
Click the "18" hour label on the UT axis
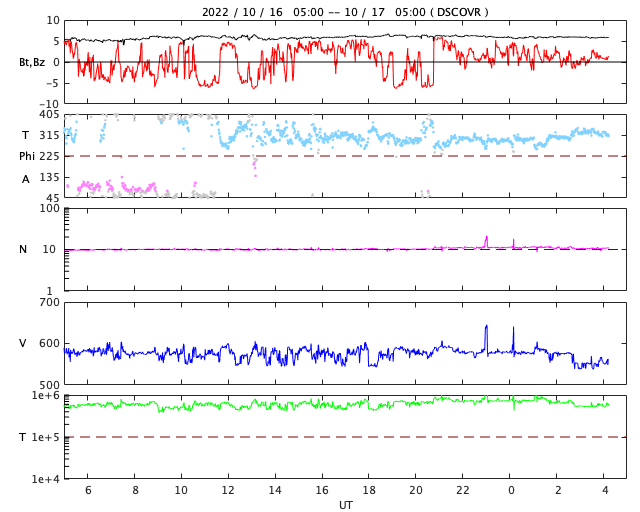[x=369, y=490]
